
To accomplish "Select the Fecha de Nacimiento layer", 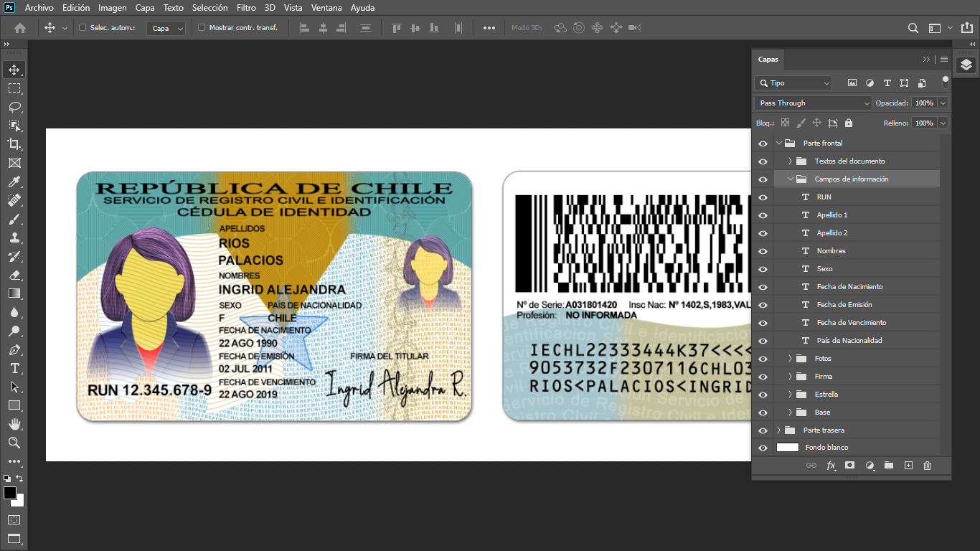I will tap(857, 287).
